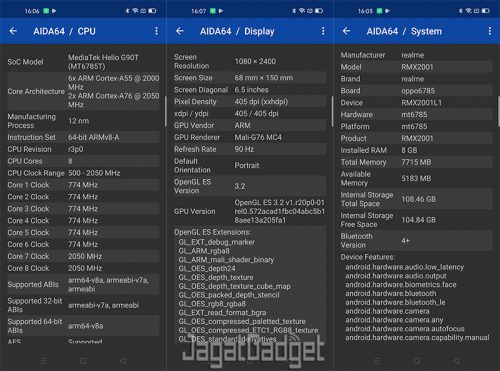This screenshot has height=371, width=500.
Task: Select Screen Resolution value 1080 × 2400
Action: pos(255,61)
